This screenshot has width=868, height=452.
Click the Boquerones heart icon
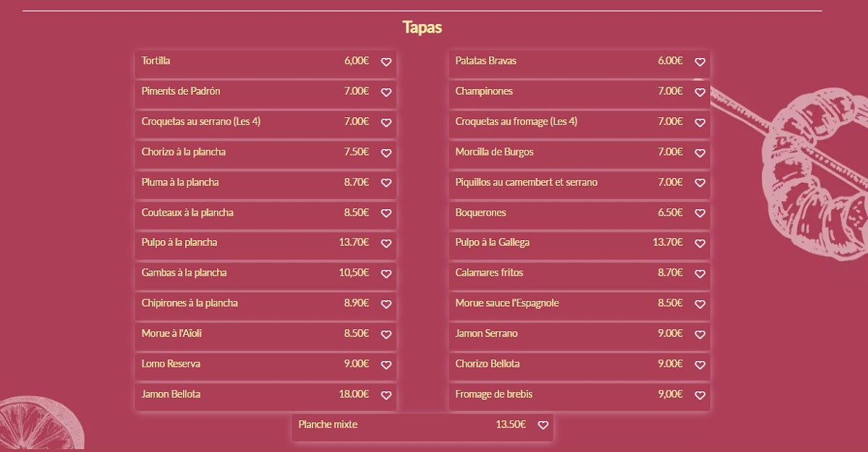(700, 214)
